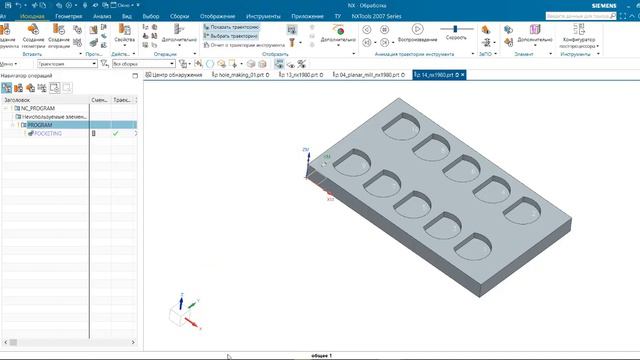The height and width of the screenshot is (360, 640).
Task: Open Properties (Свойства) ribbon icon
Action: (124, 29)
